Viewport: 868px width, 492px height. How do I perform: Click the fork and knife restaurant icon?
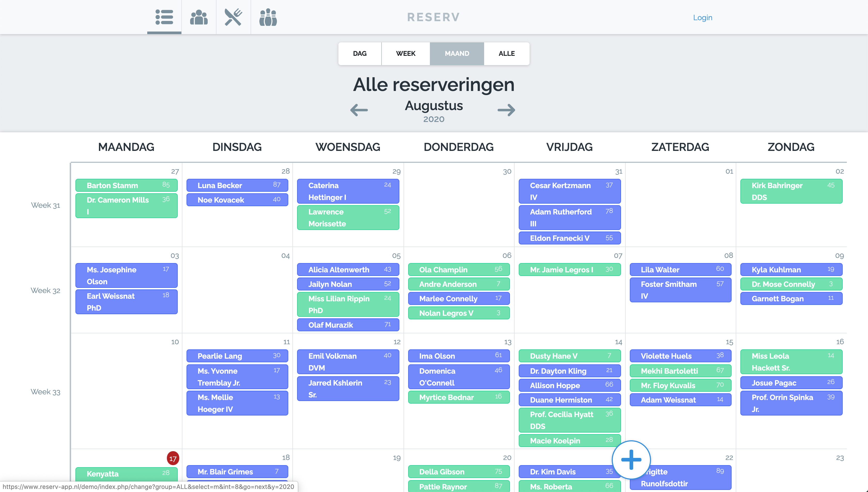pos(233,17)
